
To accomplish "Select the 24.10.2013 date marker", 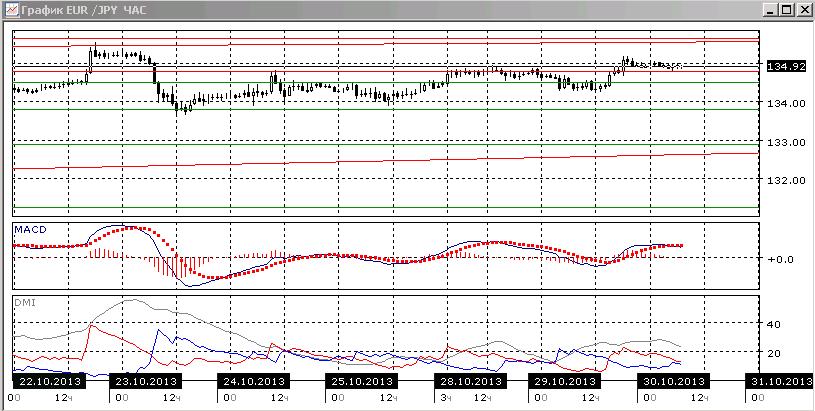I will (x=254, y=381).
